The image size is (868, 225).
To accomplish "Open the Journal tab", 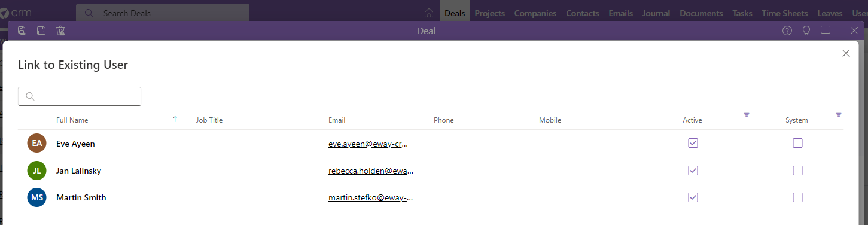I will coord(656,13).
